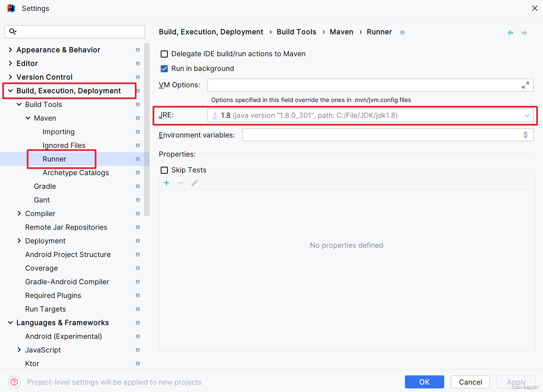Click the environment variables dollar icon
The height and width of the screenshot is (392, 543).
pyautogui.click(x=525, y=135)
